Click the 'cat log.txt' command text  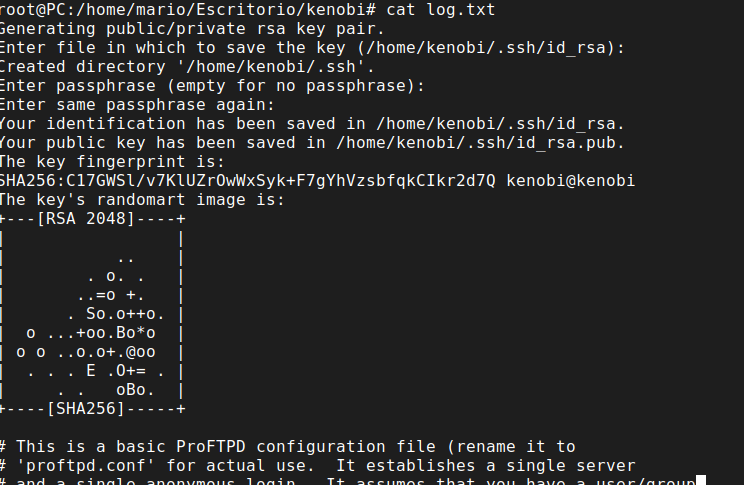[x=441, y=9]
